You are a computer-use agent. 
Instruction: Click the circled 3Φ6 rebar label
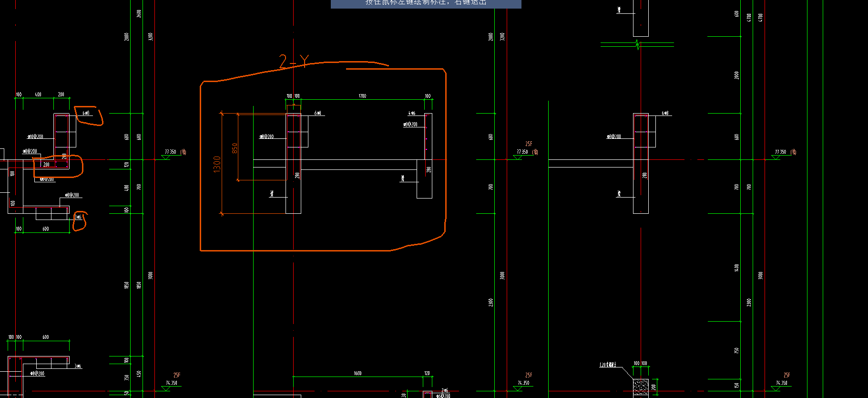tap(78, 217)
